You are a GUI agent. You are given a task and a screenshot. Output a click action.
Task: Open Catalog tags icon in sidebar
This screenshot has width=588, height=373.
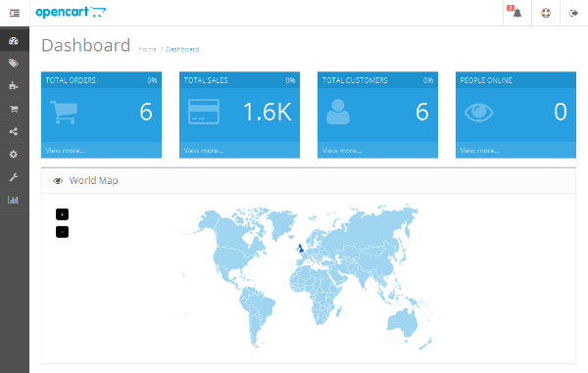point(14,63)
